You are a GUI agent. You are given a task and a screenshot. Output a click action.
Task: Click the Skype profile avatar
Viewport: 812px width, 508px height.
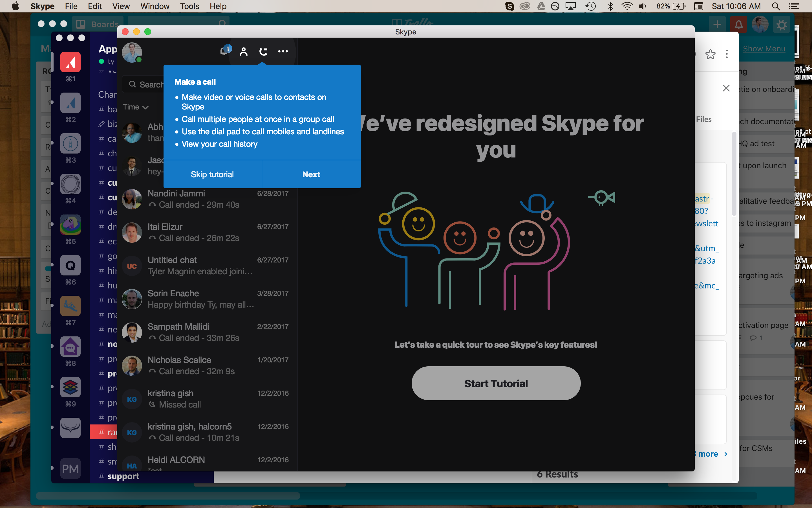pyautogui.click(x=132, y=52)
